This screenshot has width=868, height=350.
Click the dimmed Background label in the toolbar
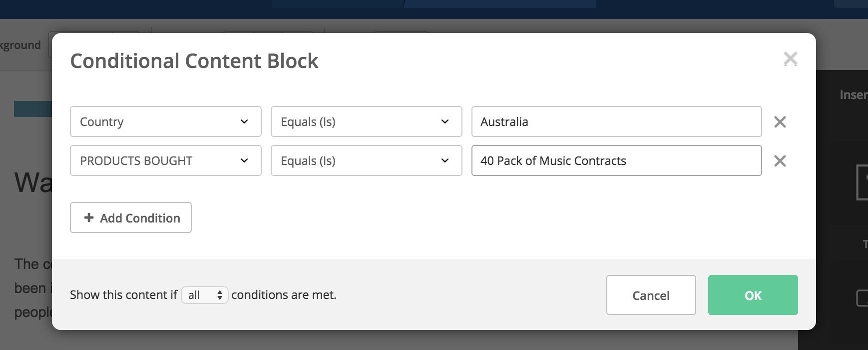coord(20,45)
